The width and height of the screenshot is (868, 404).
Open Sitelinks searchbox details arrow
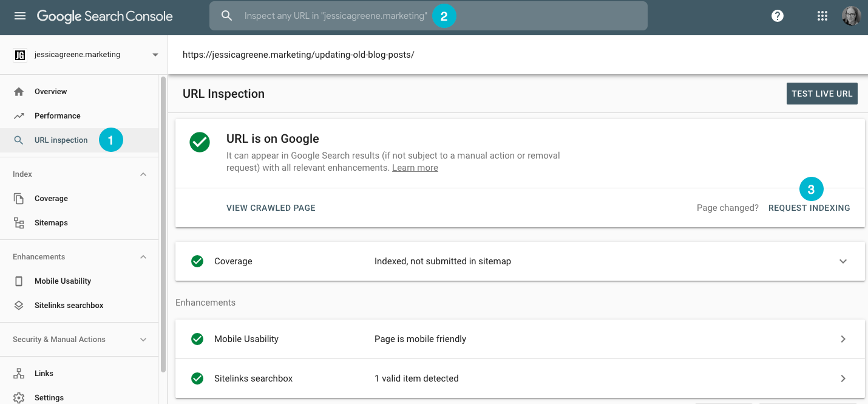coord(843,378)
